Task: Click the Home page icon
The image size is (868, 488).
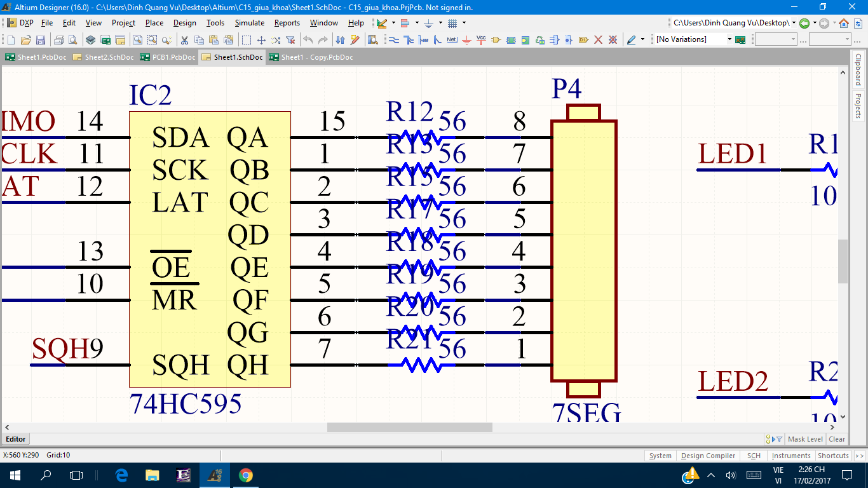Action: pyautogui.click(x=844, y=23)
